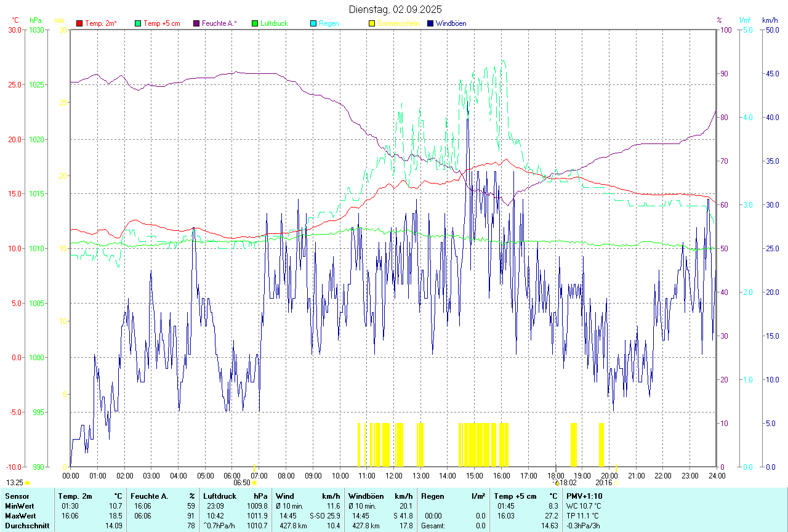
Task: Click the Regen legend text label
Action: [x=329, y=23]
